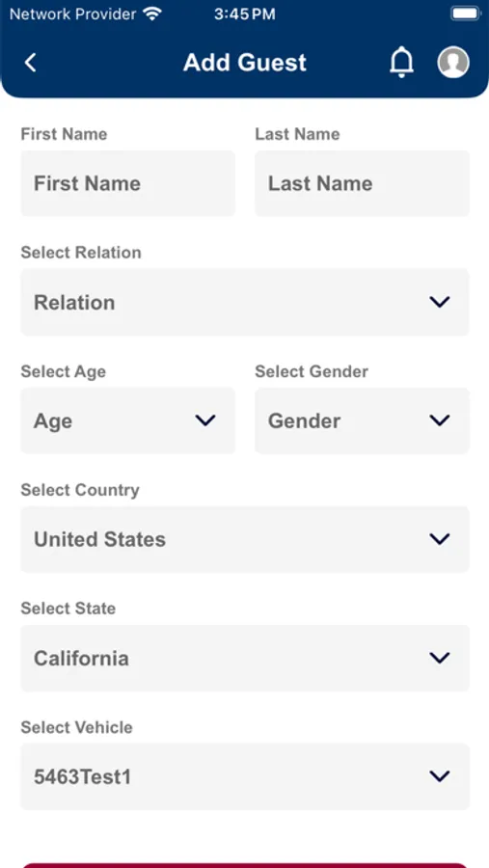
Task: Focus the First Name input field
Action: pos(128,184)
